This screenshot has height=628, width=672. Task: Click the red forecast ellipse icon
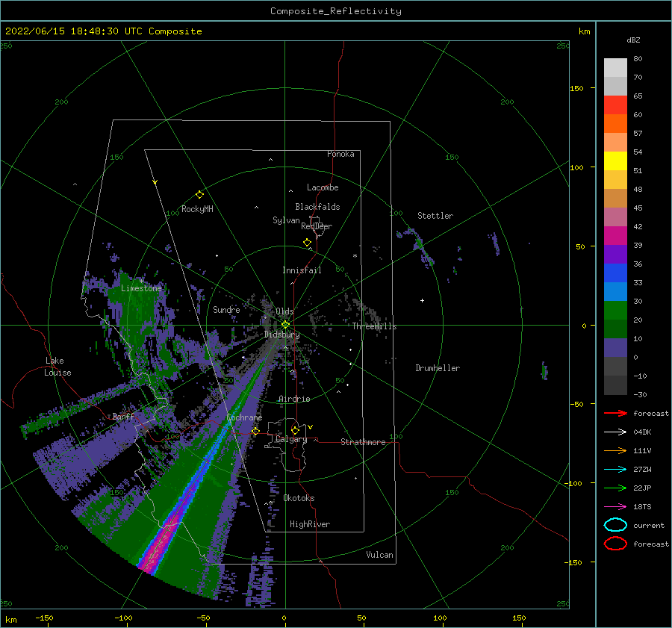[x=615, y=544]
